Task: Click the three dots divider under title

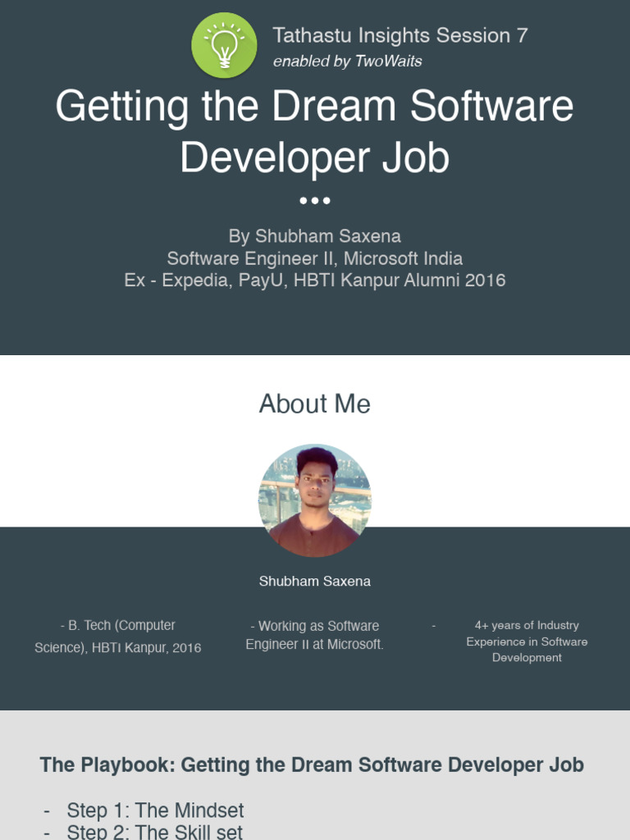Action: point(314,201)
